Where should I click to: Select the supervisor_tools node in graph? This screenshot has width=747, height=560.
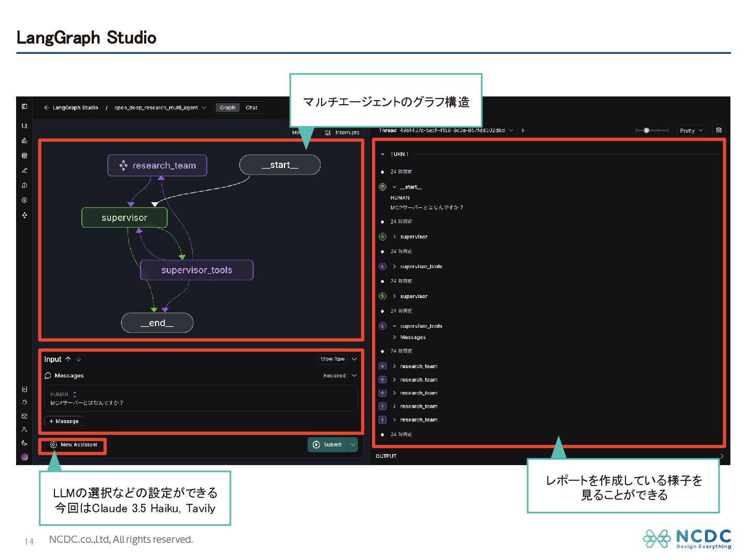(x=197, y=270)
